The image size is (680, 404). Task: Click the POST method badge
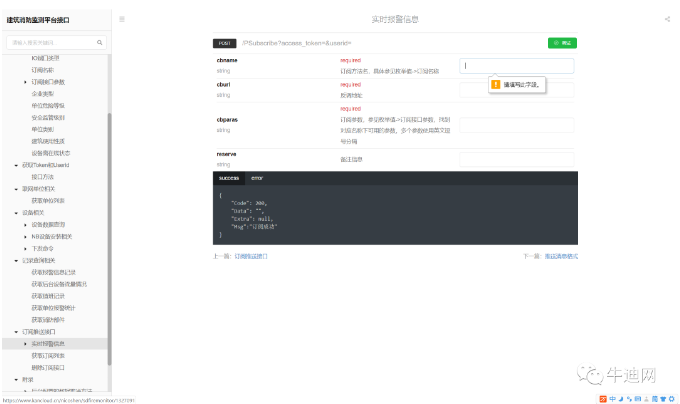224,43
